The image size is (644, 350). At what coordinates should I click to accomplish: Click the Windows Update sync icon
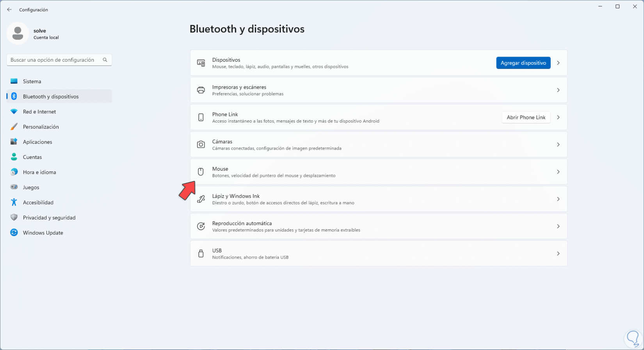coord(14,233)
